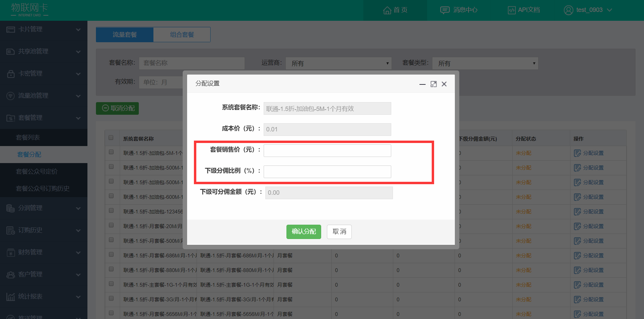Viewport: 644px width, 319px height.
Task: Click 取消 button in dialog
Action: tap(339, 232)
